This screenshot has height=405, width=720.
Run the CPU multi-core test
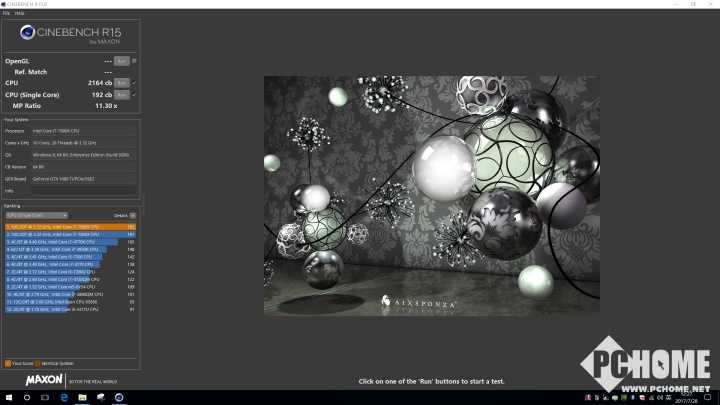[x=122, y=83]
